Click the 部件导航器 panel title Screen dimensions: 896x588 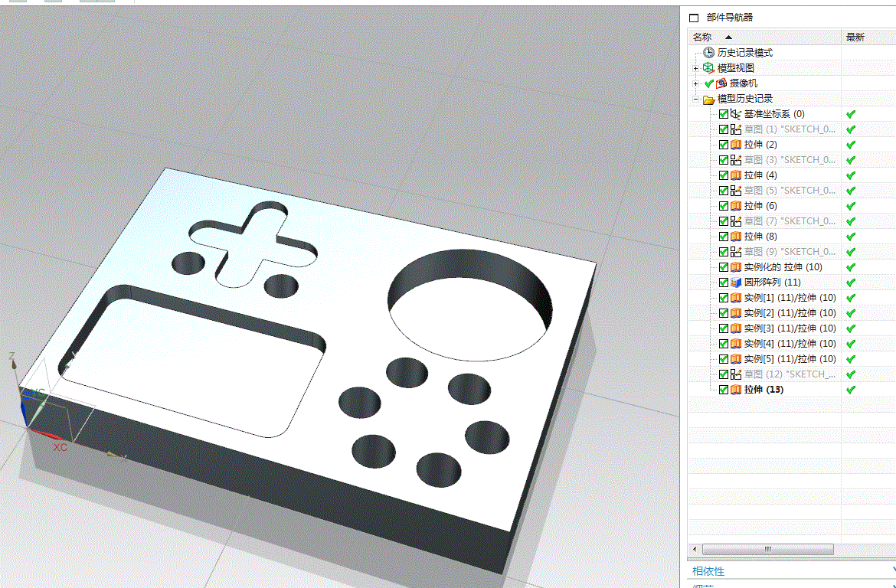pyautogui.click(x=730, y=18)
